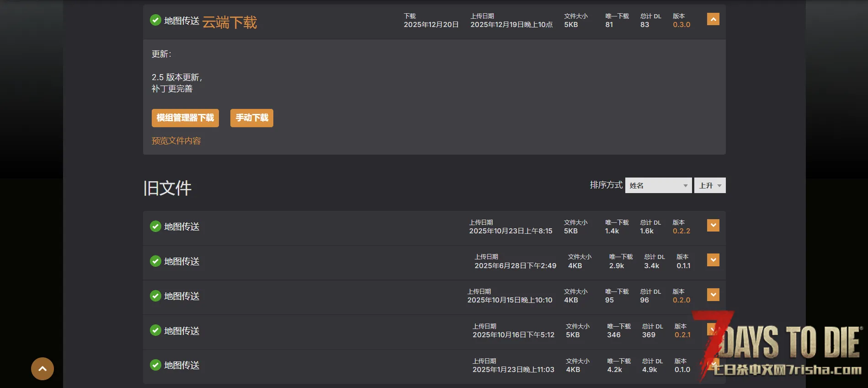Screen dimensions: 868x388
Task: Click green checkmark on version 0.2.0 file
Action: [155, 296]
